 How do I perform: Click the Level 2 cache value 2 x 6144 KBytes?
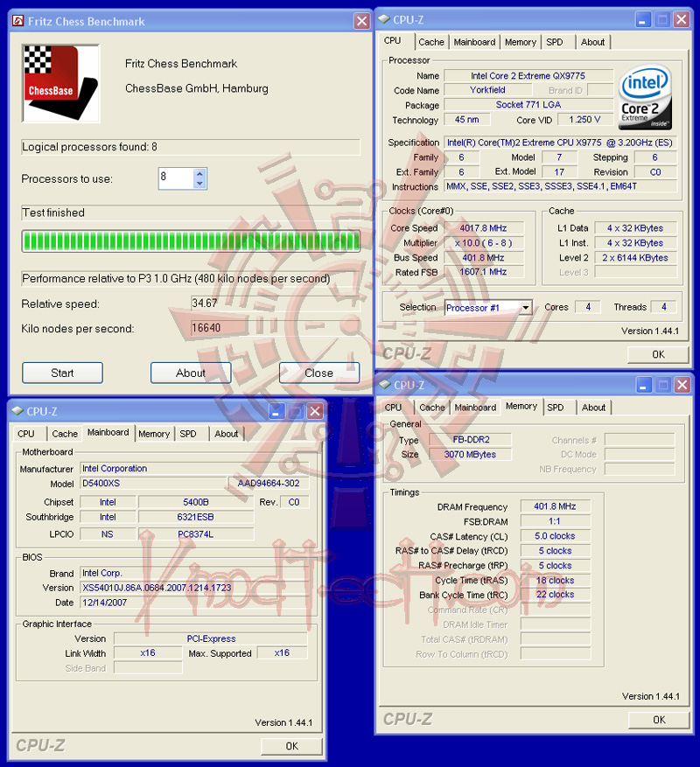pos(635,258)
